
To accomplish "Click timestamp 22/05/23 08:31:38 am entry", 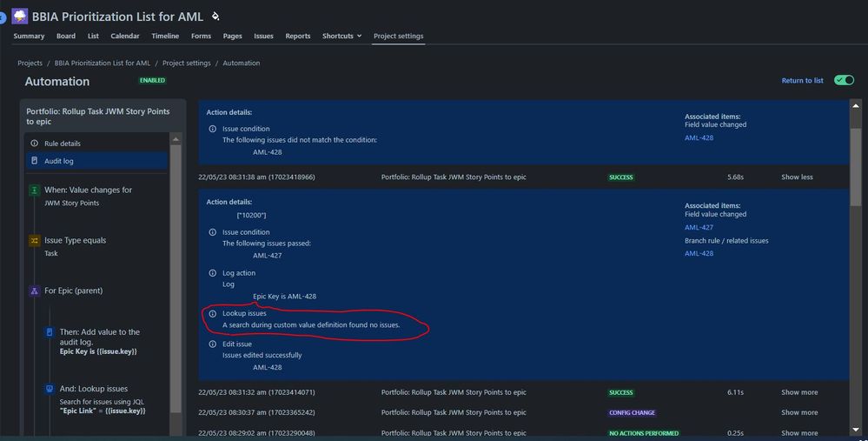I will (x=256, y=177).
